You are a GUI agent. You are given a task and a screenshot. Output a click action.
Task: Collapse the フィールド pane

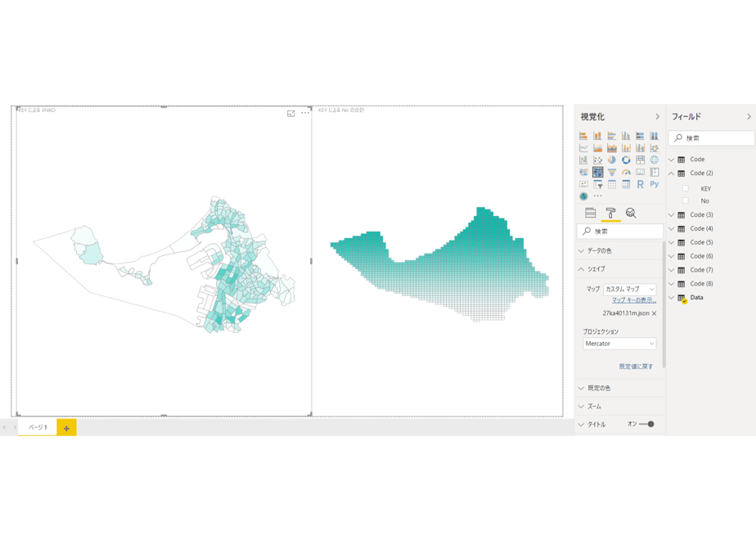[749, 117]
